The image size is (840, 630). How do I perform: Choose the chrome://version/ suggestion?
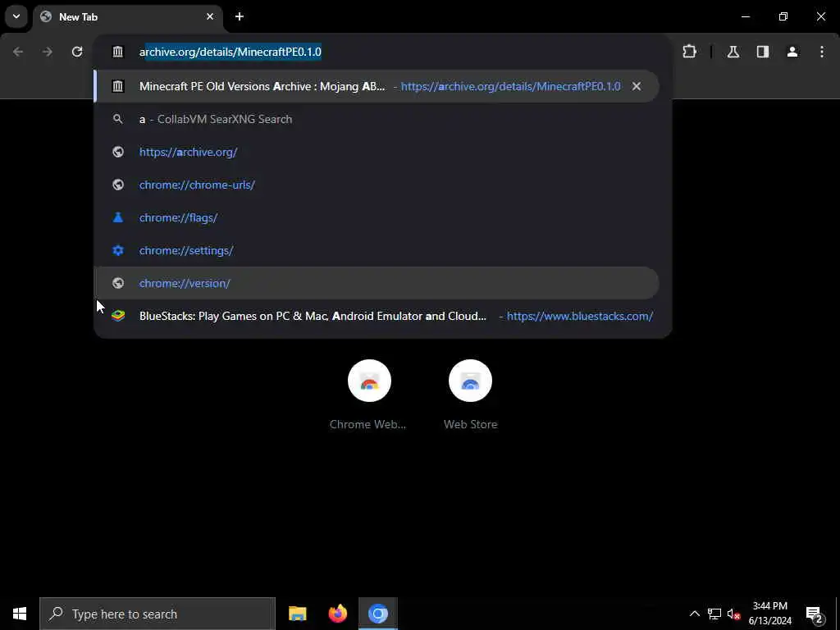point(376,283)
